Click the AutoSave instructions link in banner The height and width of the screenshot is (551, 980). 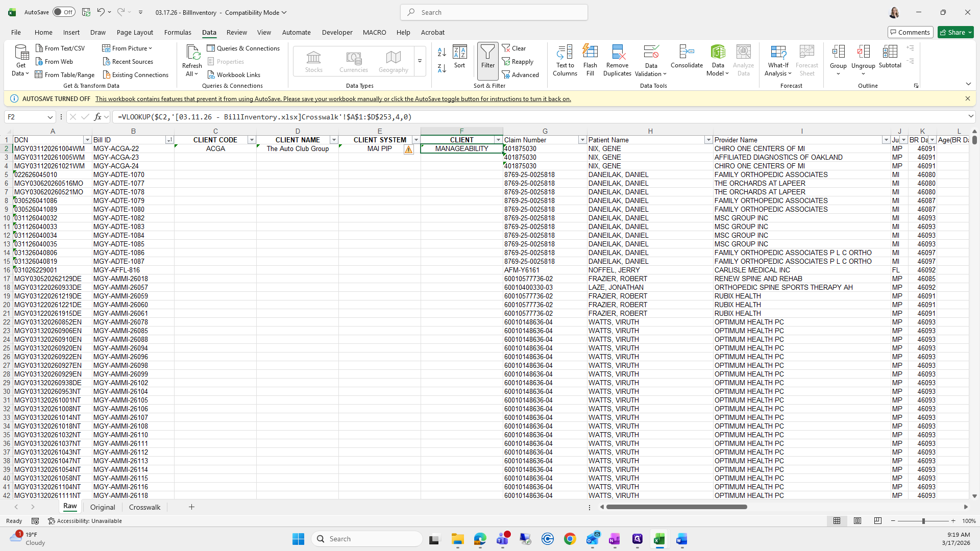click(333, 99)
